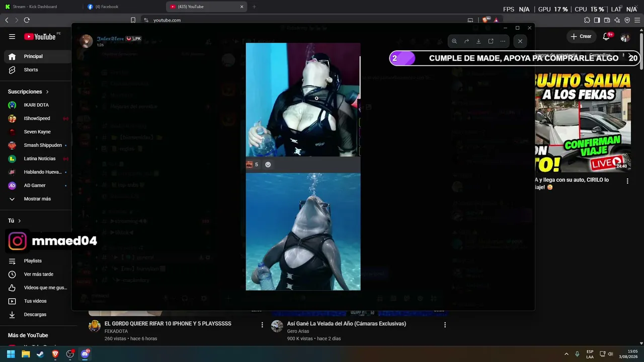This screenshot has height=362, width=644.
Task: Download the image from the viewer
Action: (478, 41)
